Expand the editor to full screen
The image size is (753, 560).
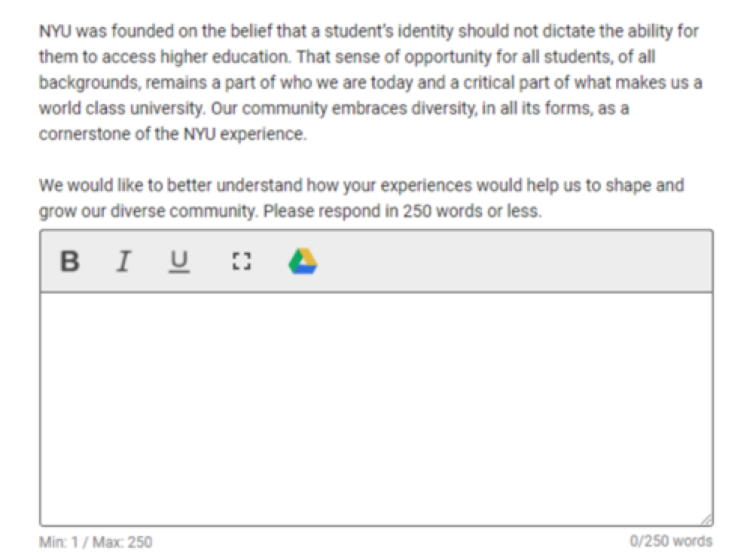pyautogui.click(x=241, y=261)
